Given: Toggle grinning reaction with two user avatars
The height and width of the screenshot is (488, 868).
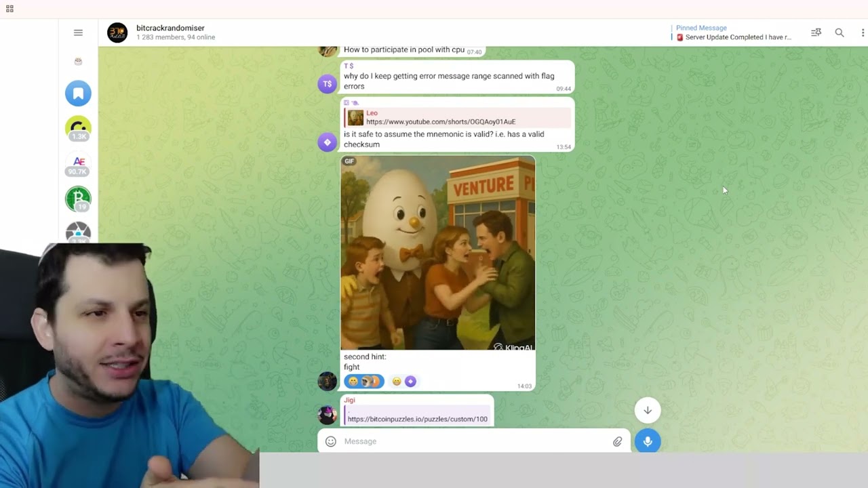Looking at the screenshot, I should [364, 382].
